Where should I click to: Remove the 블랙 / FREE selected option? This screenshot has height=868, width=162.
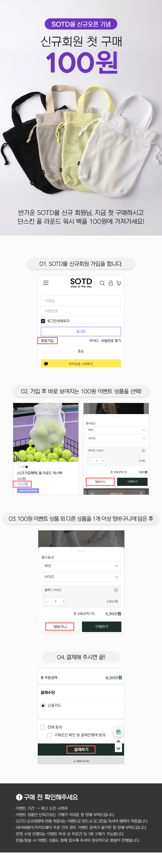(x=116, y=590)
